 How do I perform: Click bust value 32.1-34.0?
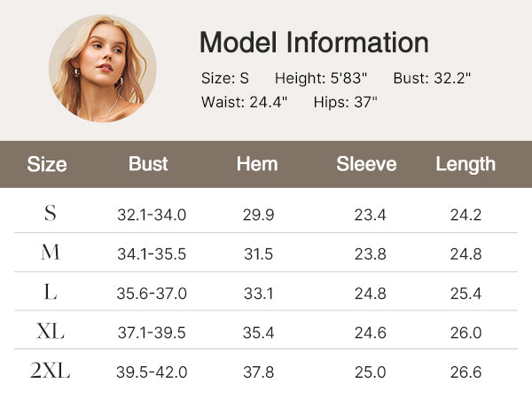click(x=152, y=215)
